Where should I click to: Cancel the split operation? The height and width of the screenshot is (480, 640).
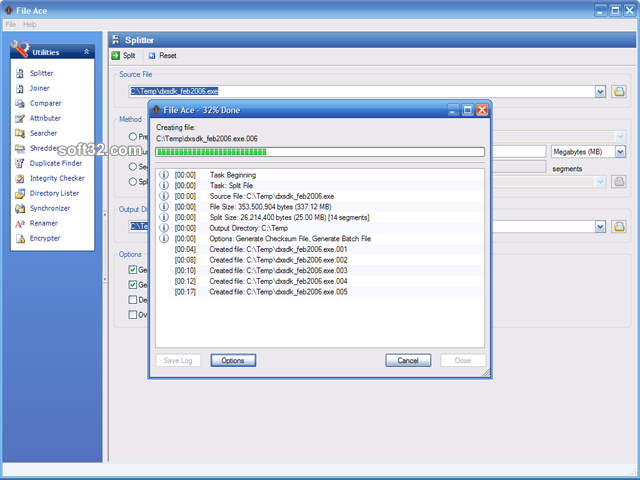coord(408,360)
